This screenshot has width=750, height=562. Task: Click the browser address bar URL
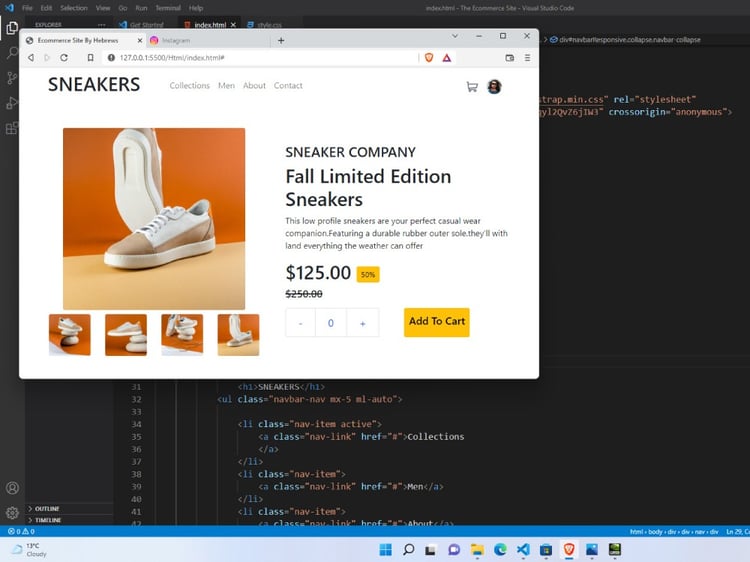point(172,58)
